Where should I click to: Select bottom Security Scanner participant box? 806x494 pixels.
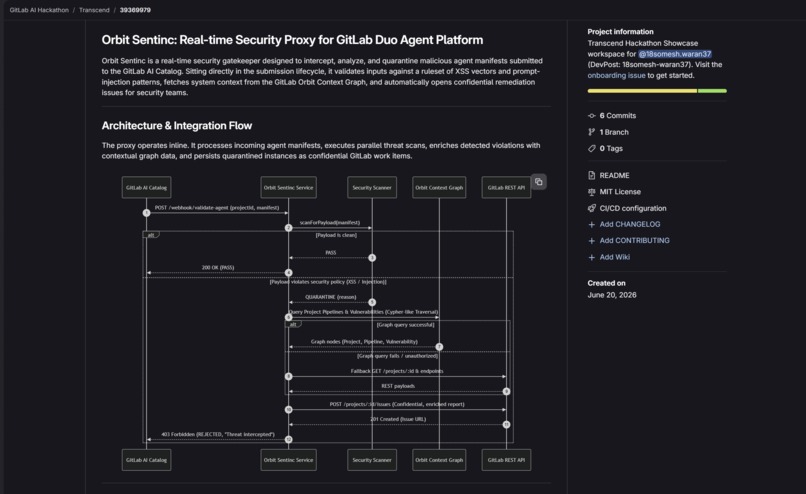tap(372, 460)
